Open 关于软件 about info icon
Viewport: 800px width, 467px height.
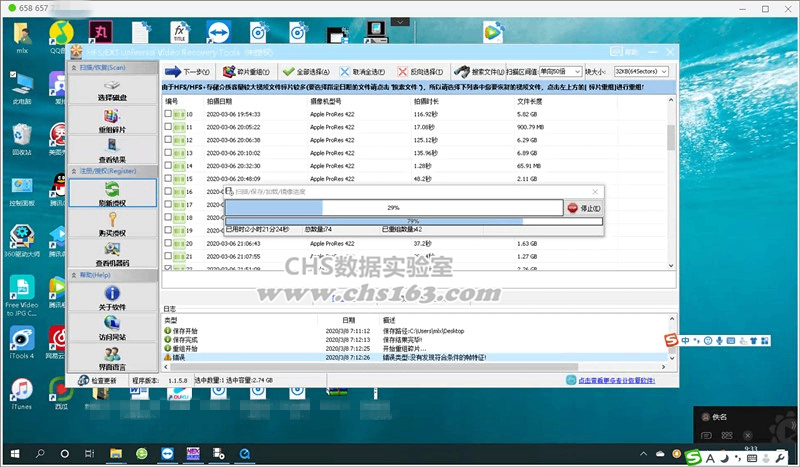click(x=112, y=293)
